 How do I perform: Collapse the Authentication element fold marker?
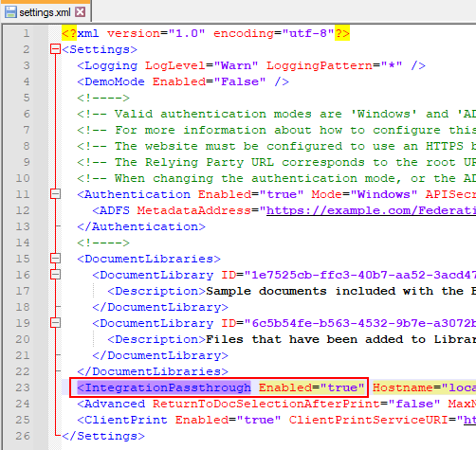click(x=55, y=194)
